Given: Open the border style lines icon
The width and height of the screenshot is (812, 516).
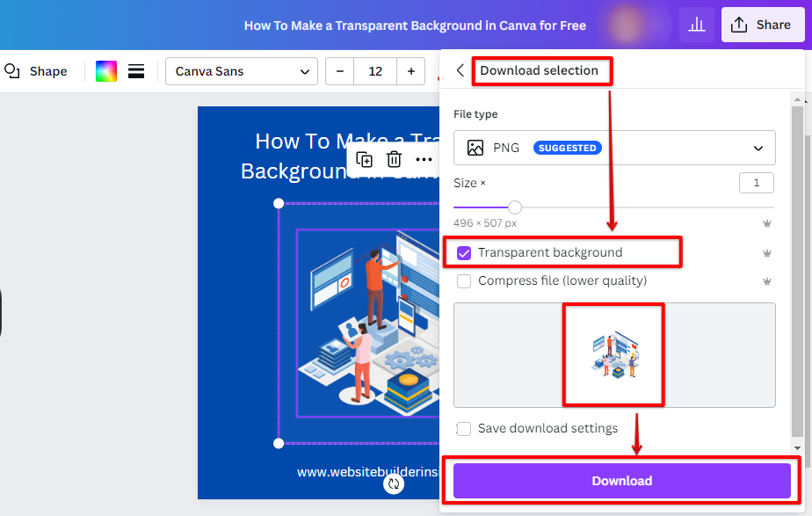Looking at the screenshot, I should [136, 71].
